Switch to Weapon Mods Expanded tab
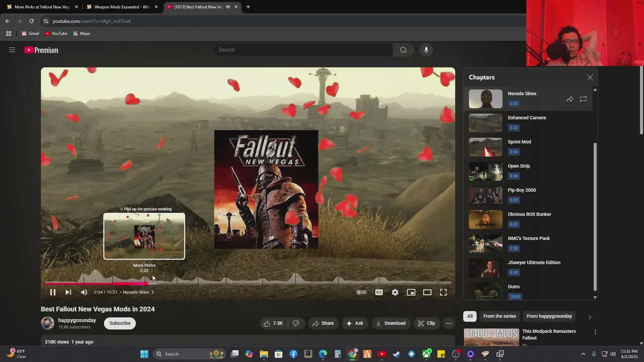644x362 pixels. (122, 7)
